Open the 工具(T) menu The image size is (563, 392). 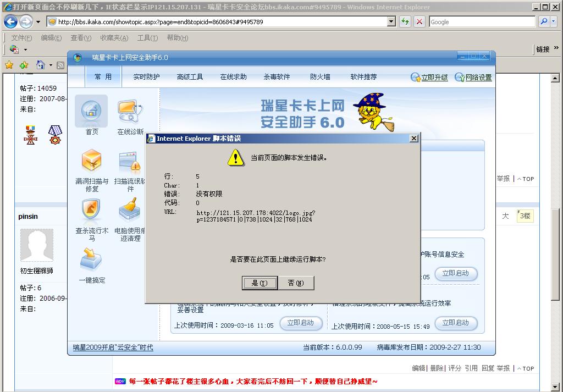click(x=147, y=38)
